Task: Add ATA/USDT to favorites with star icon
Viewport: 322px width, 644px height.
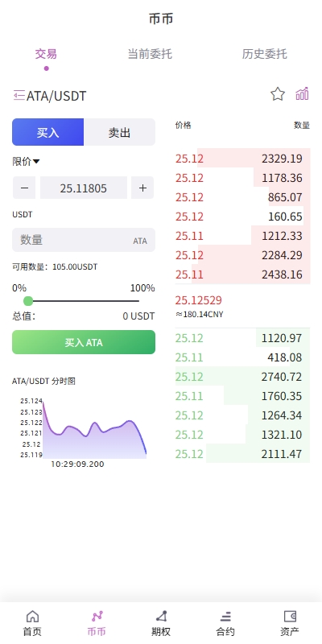Action: [278, 94]
